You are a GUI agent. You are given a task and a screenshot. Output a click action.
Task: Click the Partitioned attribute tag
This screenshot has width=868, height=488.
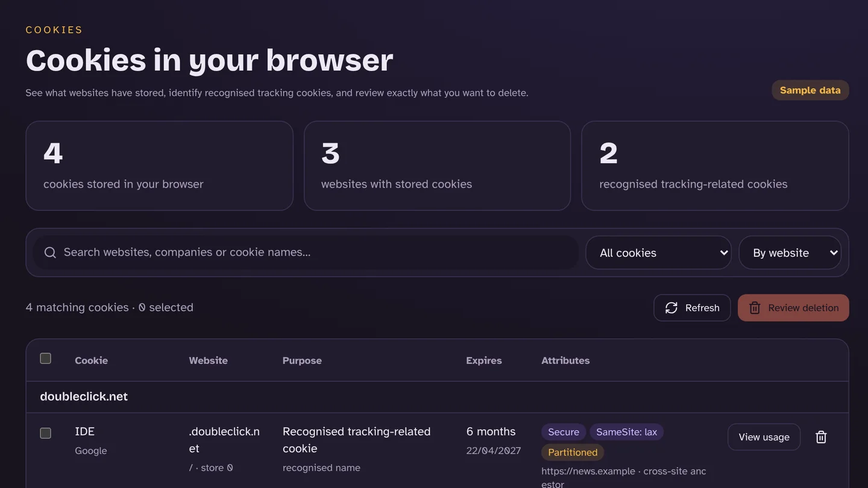click(x=573, y=452)
